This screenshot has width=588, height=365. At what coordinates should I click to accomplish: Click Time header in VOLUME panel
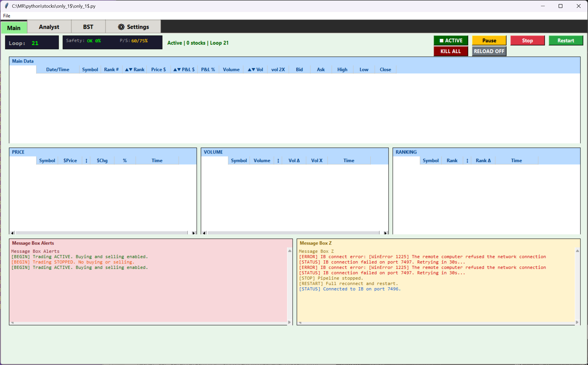[349, 160]
